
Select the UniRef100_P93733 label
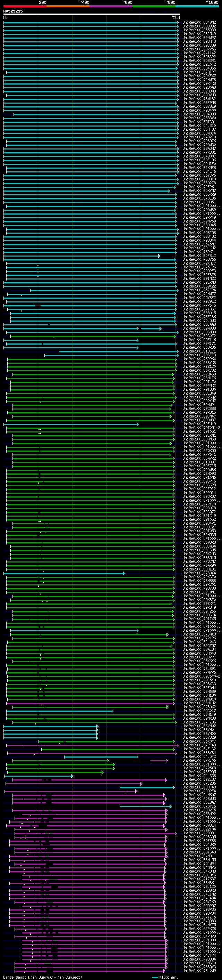click(x=199, y=589)
